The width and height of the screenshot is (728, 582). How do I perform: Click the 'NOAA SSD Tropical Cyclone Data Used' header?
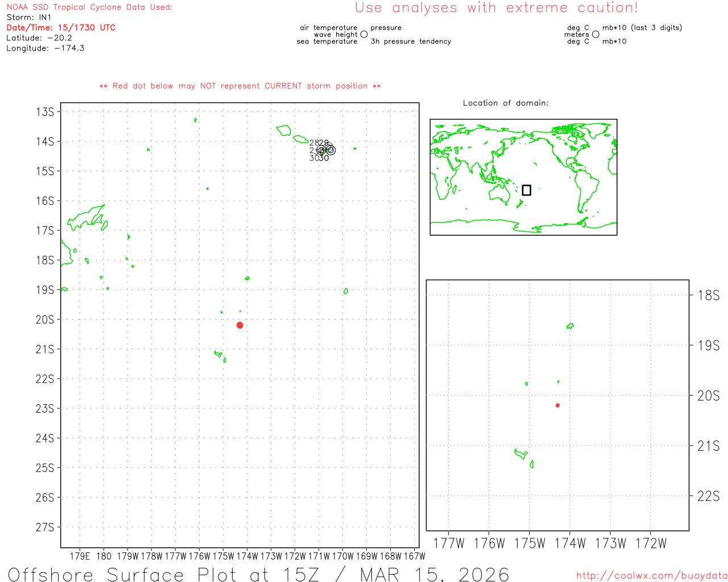click(89, 7)
